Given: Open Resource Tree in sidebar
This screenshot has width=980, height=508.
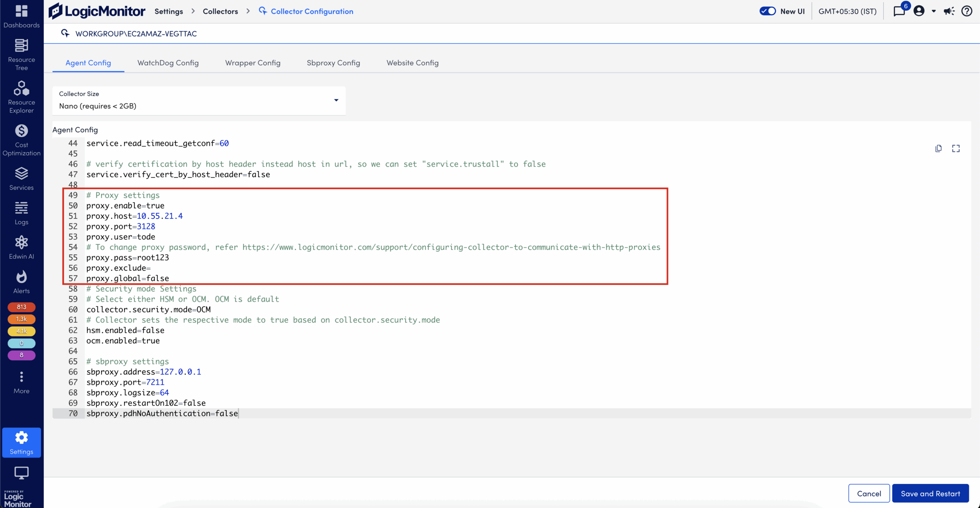Looking at the screenshot, I should coord(21,54).
